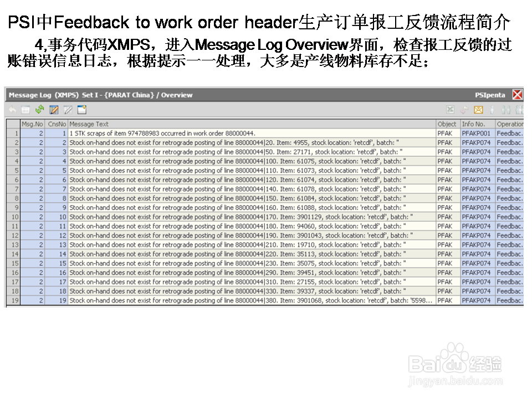
Task: Select message for line 88000044|20 Item 4955
Action: coord(252,142)
